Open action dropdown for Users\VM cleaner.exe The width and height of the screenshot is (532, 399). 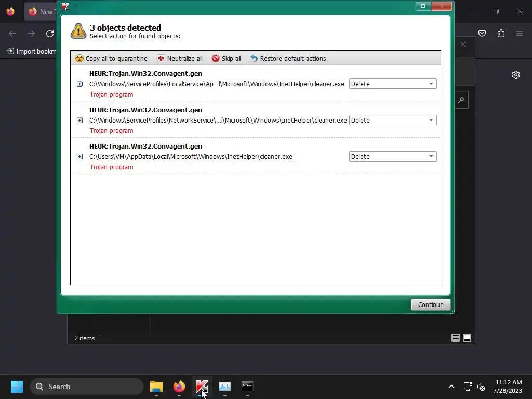[x=393, y=156]
